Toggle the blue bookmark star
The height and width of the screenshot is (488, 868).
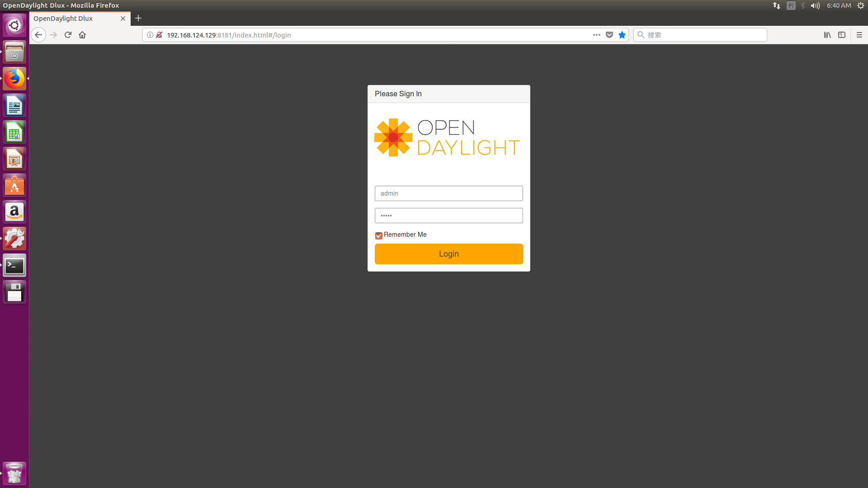click(622, 35)
